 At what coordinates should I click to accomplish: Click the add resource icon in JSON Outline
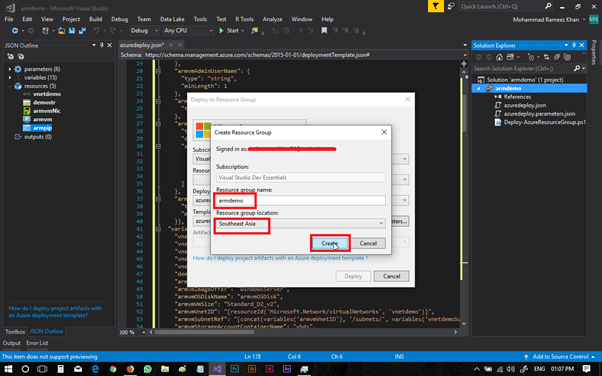pos(10,57)
